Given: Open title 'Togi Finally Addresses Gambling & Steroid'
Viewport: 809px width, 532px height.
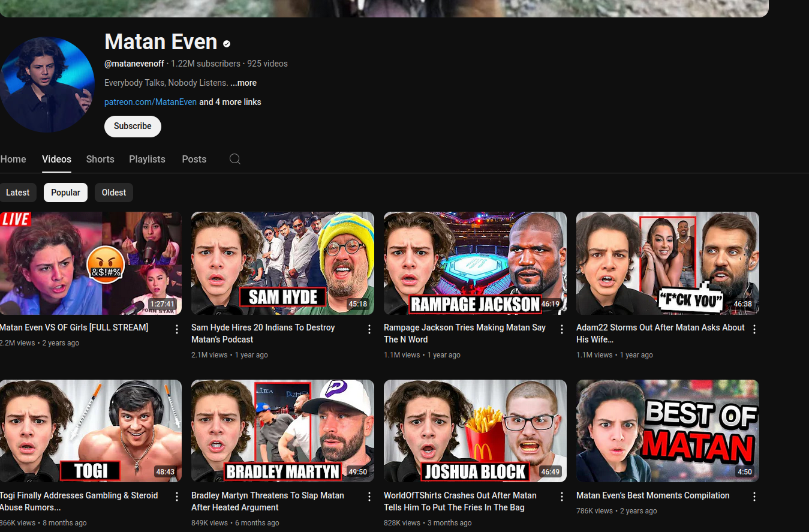Looking at the screenshot, I should (79, 501).
